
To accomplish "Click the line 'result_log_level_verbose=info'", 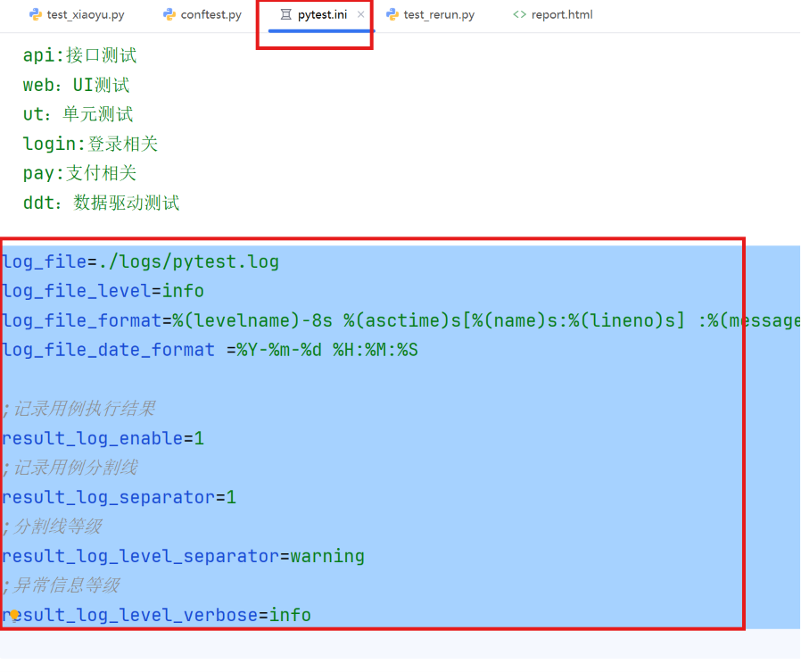I will point(156,615).
